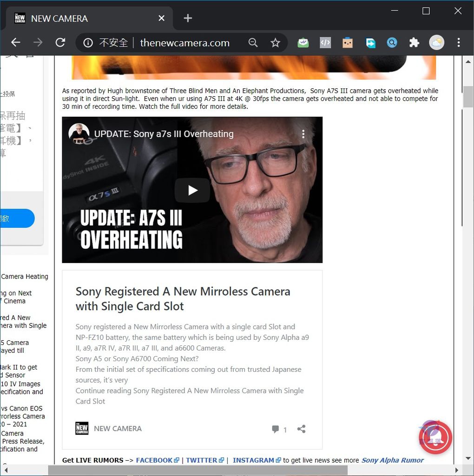This screenshot has height=476, width=474.
Task: Click the forward navigation arrow
Action: pyautogui.click(x=38, y=42)
